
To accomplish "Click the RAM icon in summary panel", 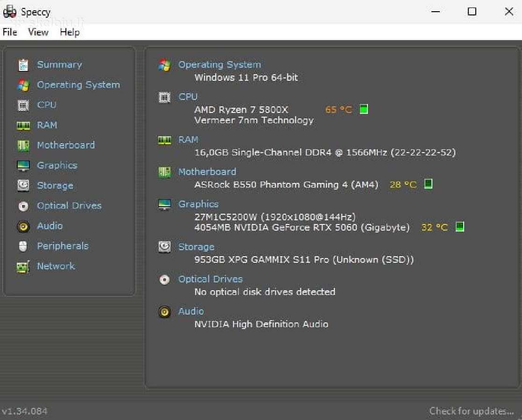I will point(164,140).
